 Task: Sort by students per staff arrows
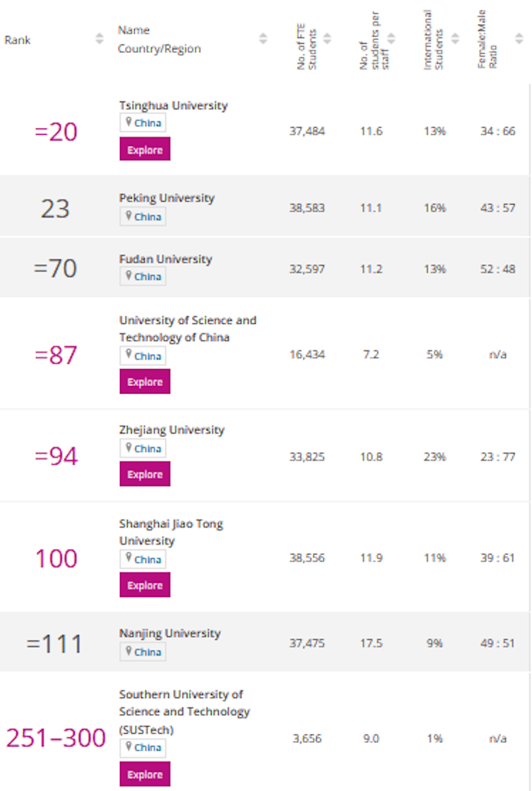[391, 38]
